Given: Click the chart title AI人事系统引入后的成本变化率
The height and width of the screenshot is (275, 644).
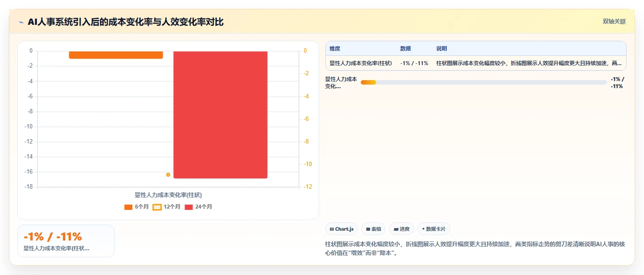Looking at the screenshot, I should 125,22.
